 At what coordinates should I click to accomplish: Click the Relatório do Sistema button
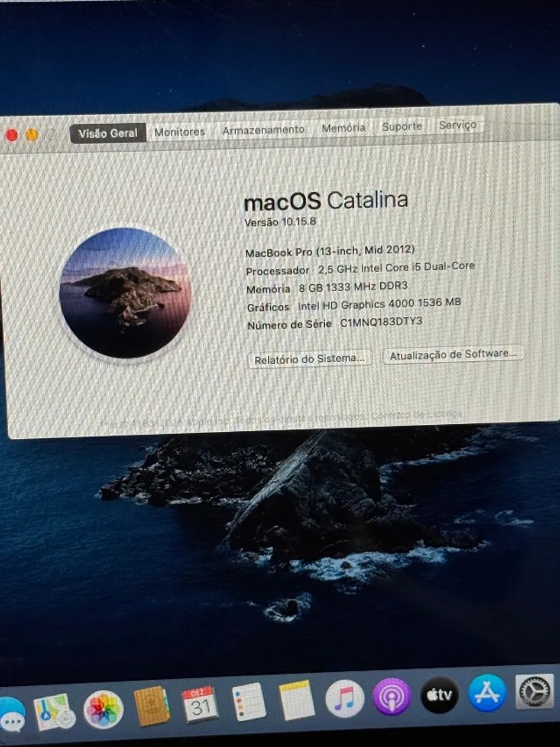[310, 359]
